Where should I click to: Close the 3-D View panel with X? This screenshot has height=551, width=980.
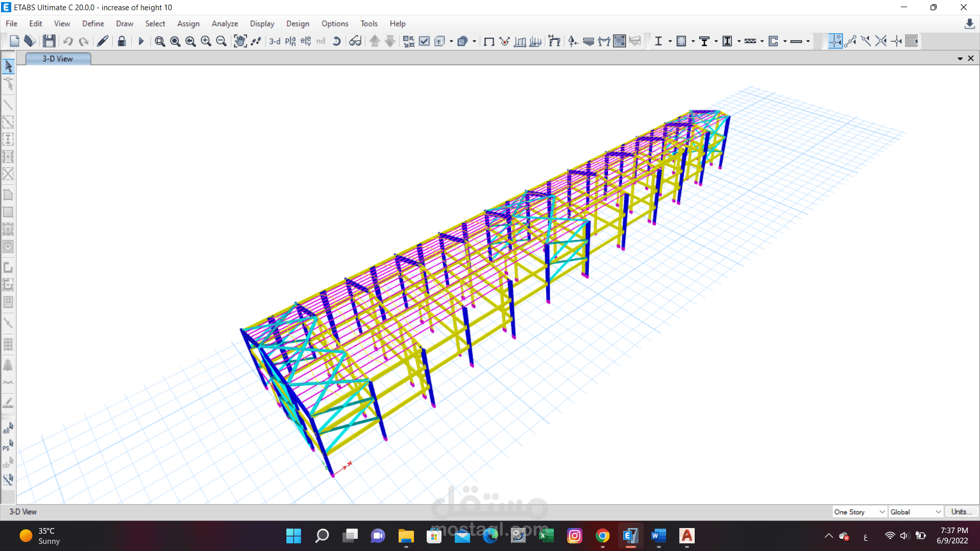tap(971, 58)
